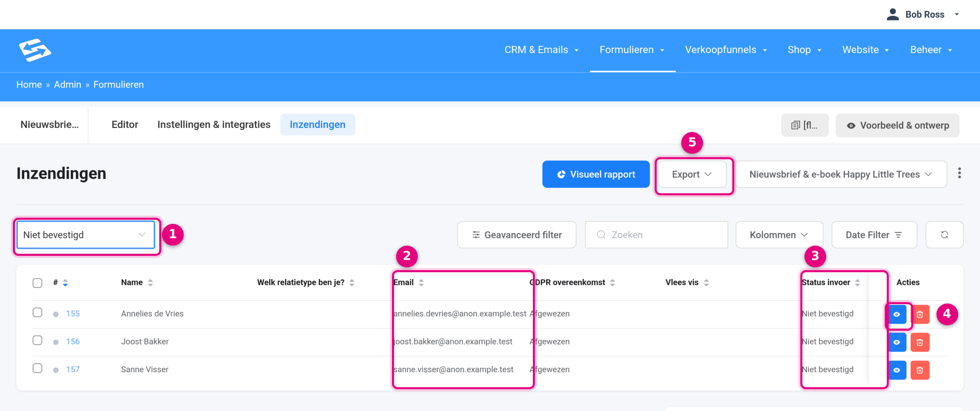Refresh the submissions list
Viewport: 980px width, 411px height.
[944, 235]
